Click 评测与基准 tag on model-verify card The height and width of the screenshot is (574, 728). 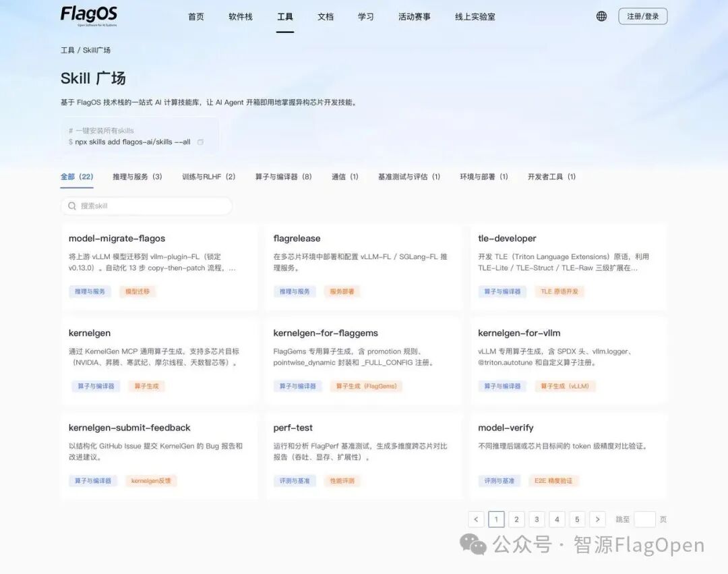pyautogui.click(x=499, y=481)
